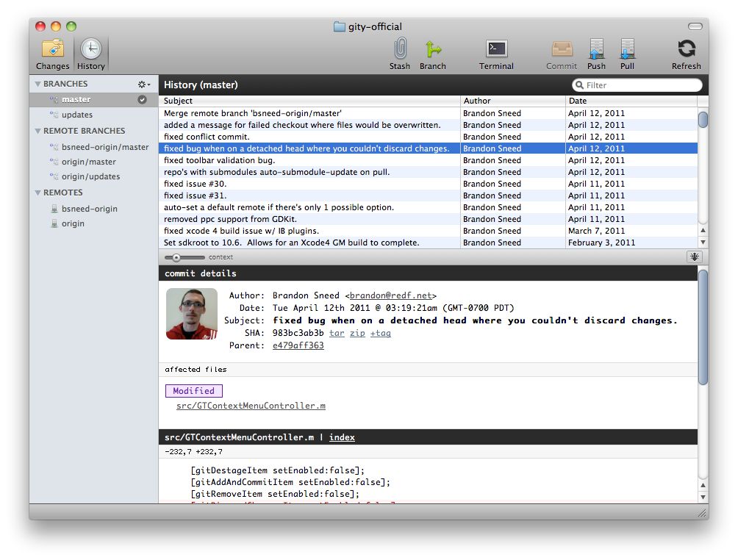Select the updates branch

pyautogui.click(x=76, y=115)
